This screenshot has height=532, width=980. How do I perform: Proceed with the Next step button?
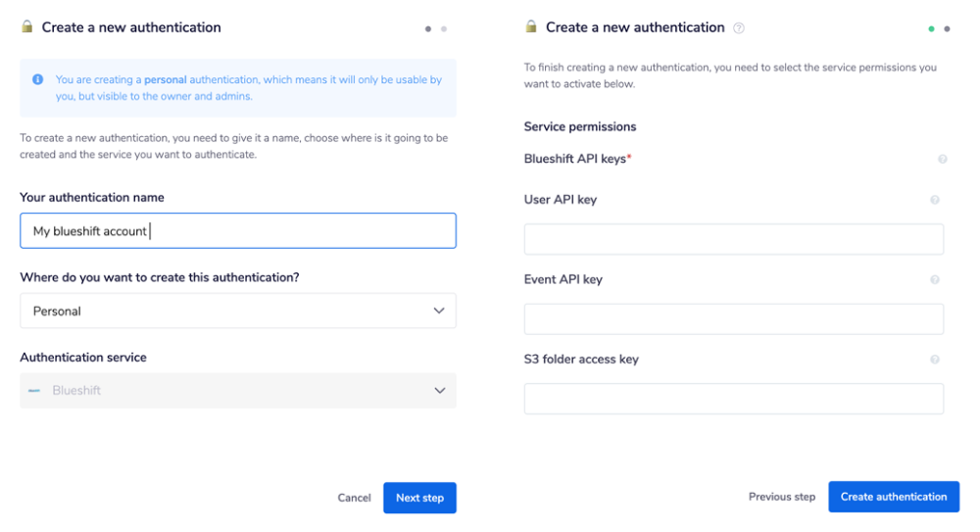click(x=419, y=498)
